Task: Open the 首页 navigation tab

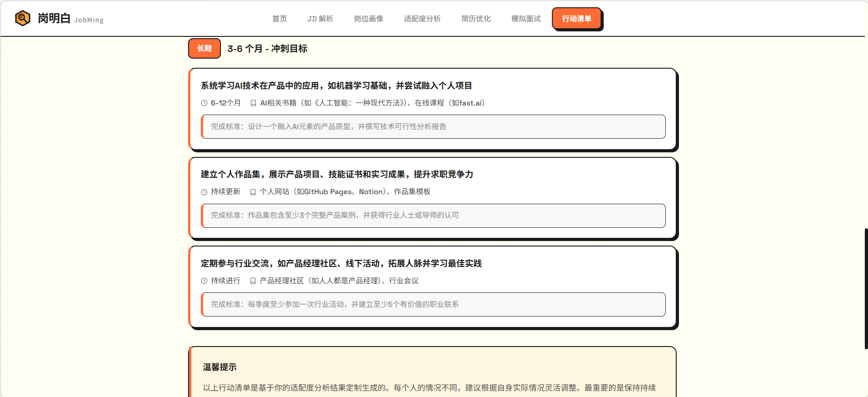Action: 279,19
